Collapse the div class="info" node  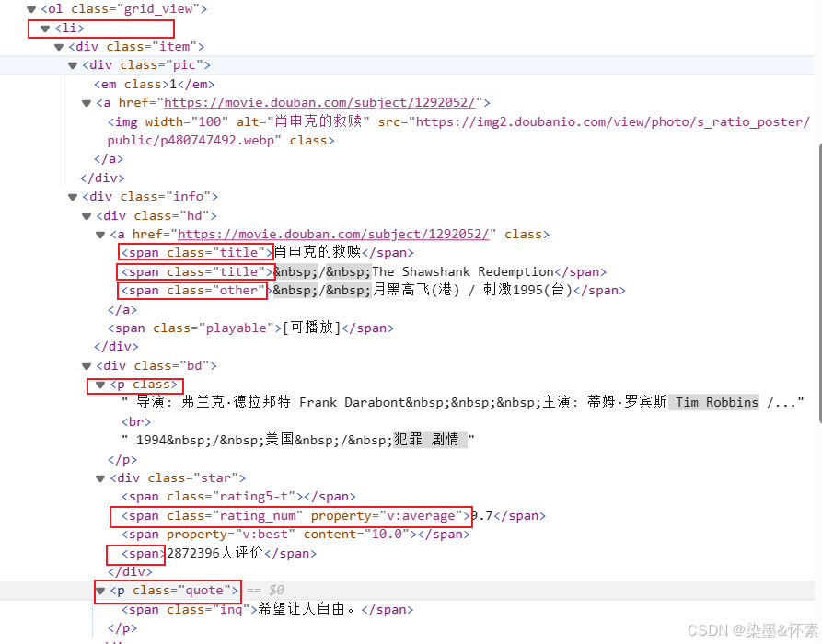pyautogui.click(x=73, y=197)
